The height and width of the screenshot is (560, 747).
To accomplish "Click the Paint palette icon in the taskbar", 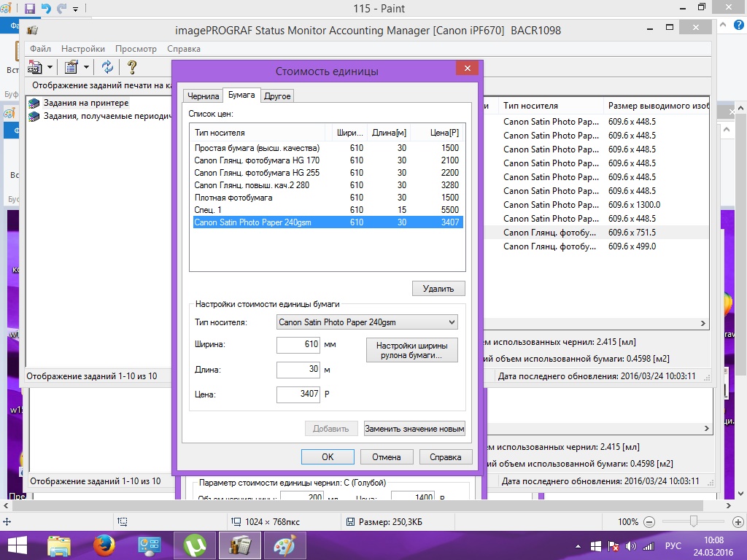I will tap(285, 545).
